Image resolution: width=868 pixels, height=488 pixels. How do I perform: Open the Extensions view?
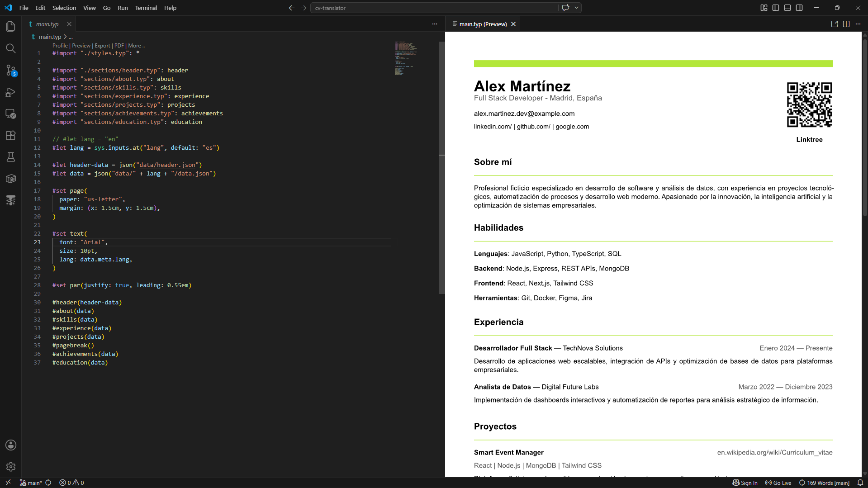[x=11, y=135]
